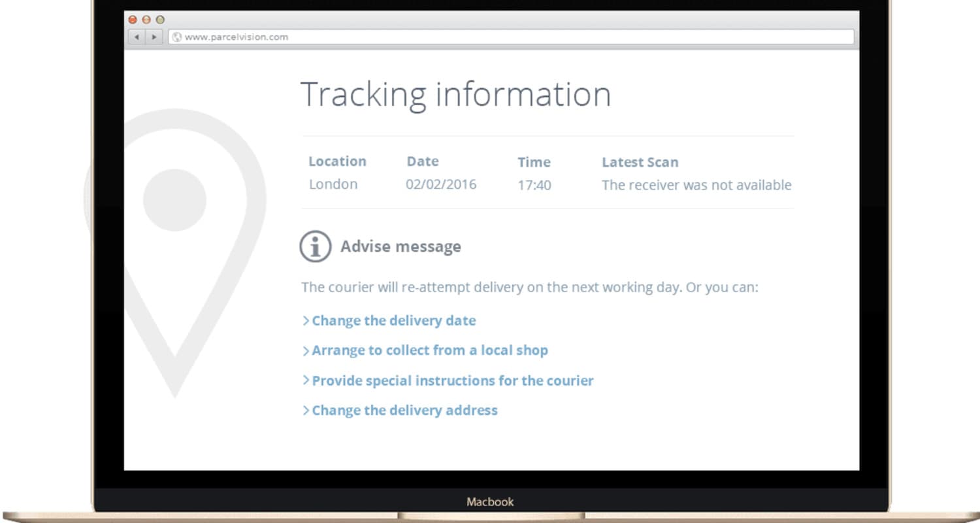
Task: Click the chevron before Change the delivery address
Action: [305, 411]
